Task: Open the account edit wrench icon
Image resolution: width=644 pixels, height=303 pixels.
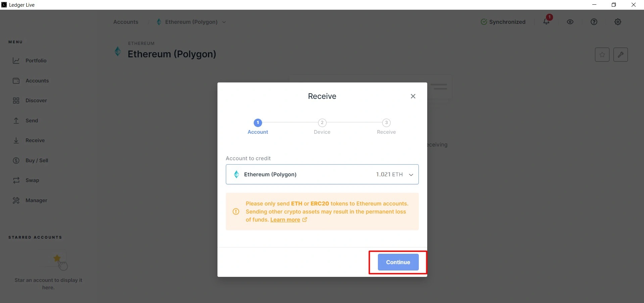Action: coord(621,55)
